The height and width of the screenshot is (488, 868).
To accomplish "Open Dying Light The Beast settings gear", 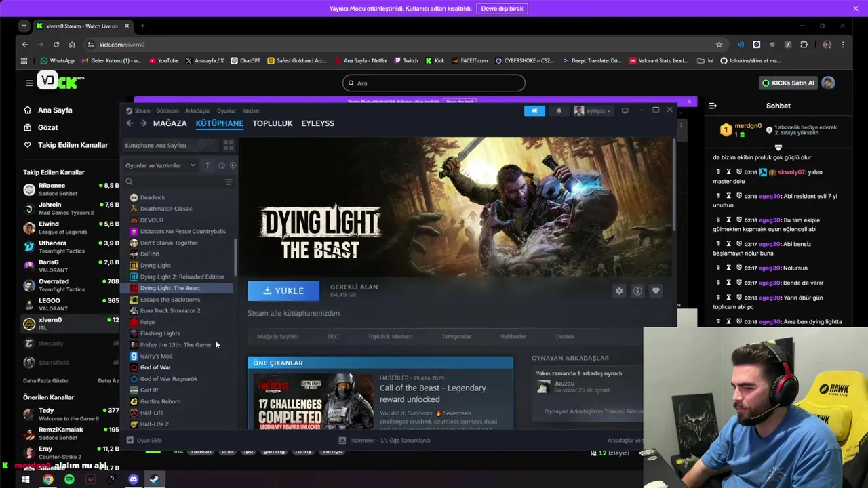I will [x=619, y=291].
